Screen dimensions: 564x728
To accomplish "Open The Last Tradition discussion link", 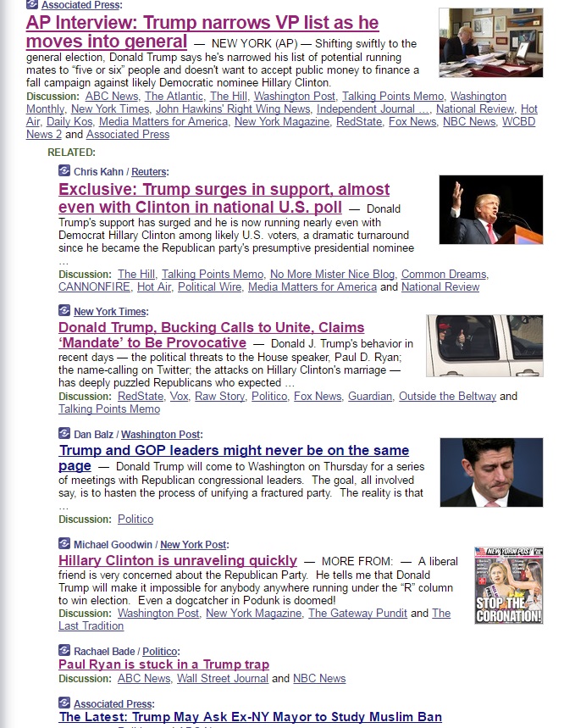I will click(x=255, y=620).
